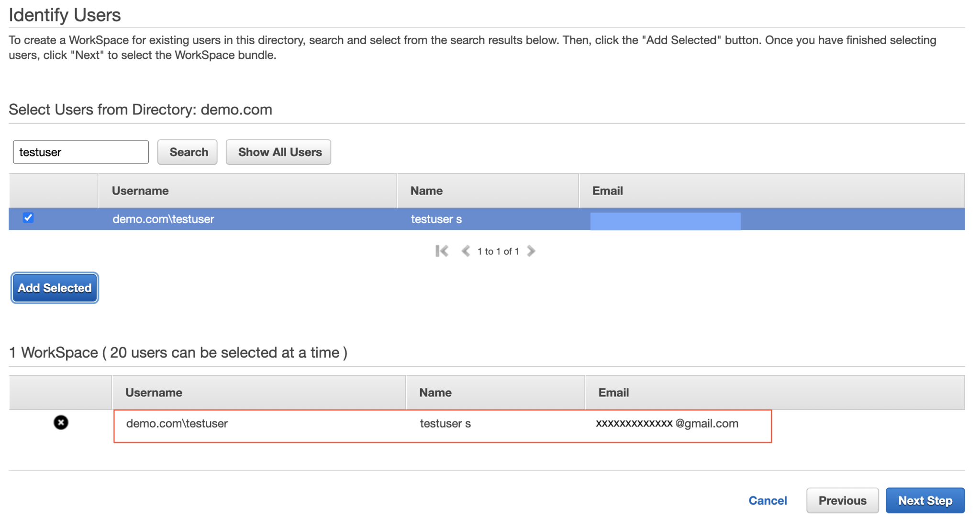
Task: Sort results by the Email column
Action: pos(607,190)
